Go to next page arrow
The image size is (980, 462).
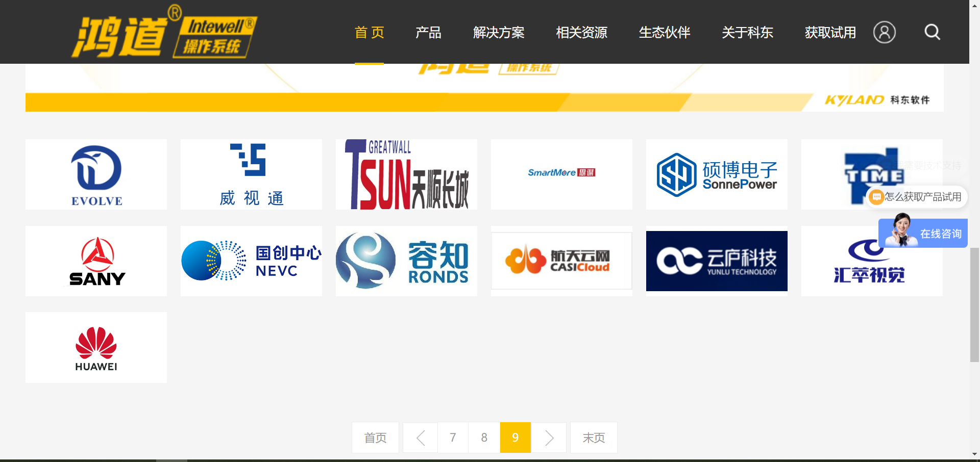pyautogui.click(x=549, y=438)
